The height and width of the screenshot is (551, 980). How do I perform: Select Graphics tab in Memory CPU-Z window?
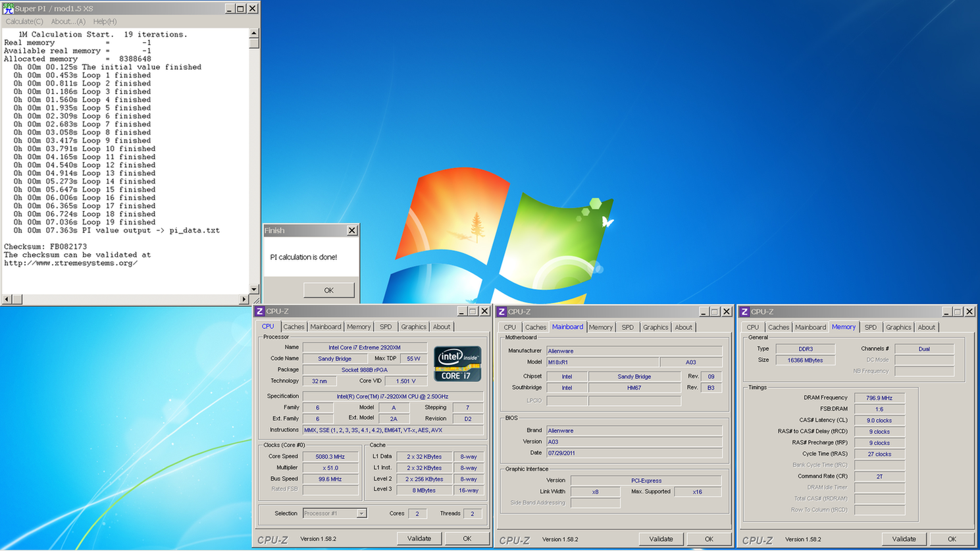(x=898, y=328)
